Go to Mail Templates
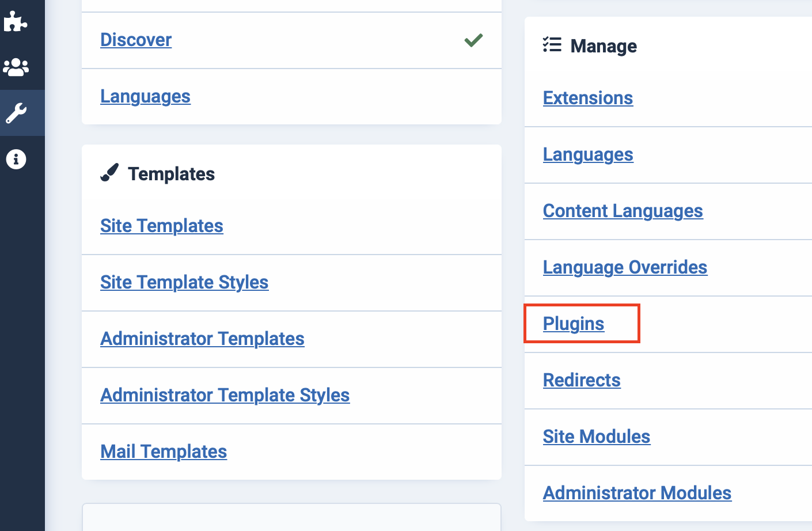This screenshot has height=531, width=812. (x=164, y=452)
